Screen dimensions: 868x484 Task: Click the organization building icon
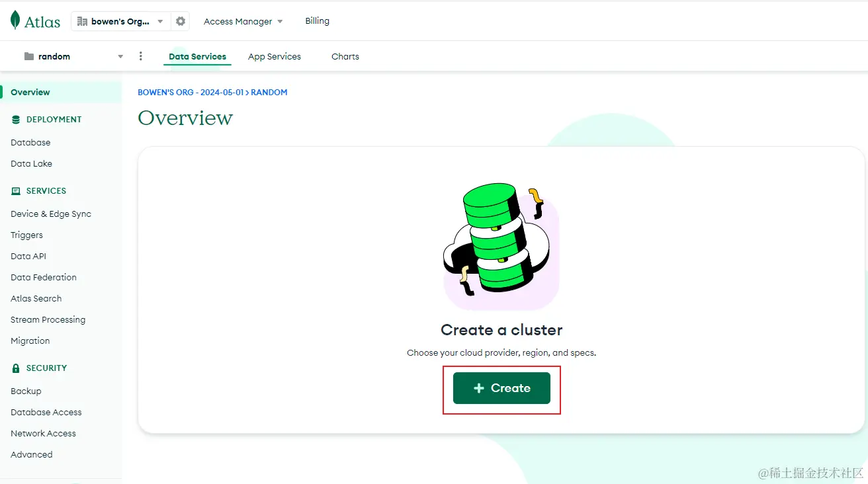pos(82,21)
